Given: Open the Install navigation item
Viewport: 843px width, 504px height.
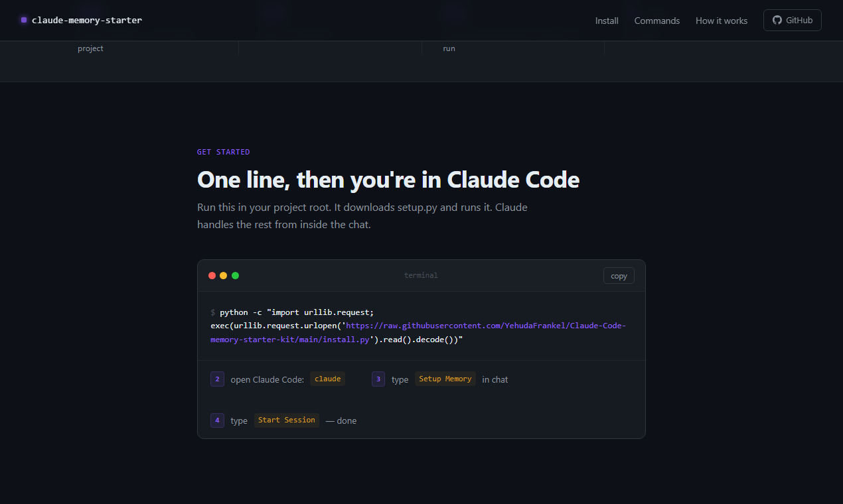Looking at the screenshot, I should pyautogui.click(x=607, y=21).
